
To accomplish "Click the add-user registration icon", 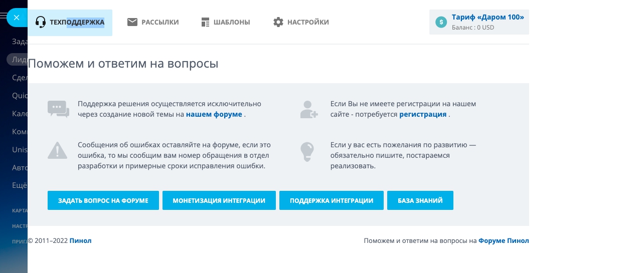I will [x=308, y=109].
